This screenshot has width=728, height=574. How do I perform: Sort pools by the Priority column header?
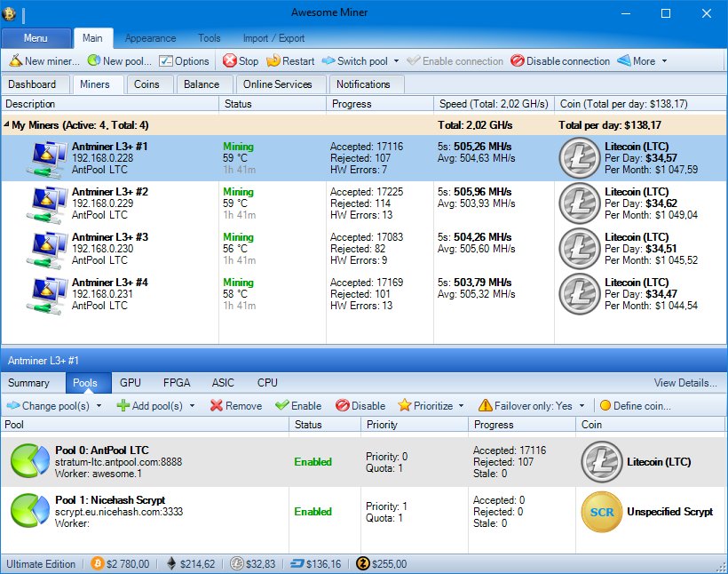[414, 425]
